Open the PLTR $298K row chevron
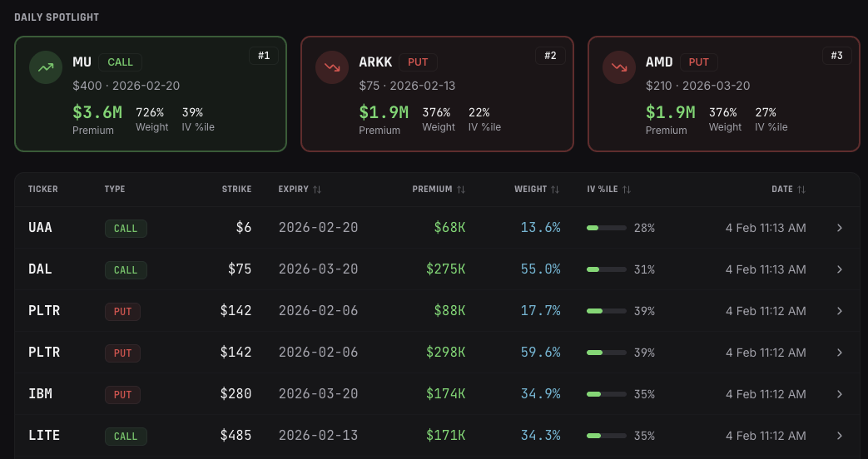The image size is (868, 459). click(x=839, y=353)
